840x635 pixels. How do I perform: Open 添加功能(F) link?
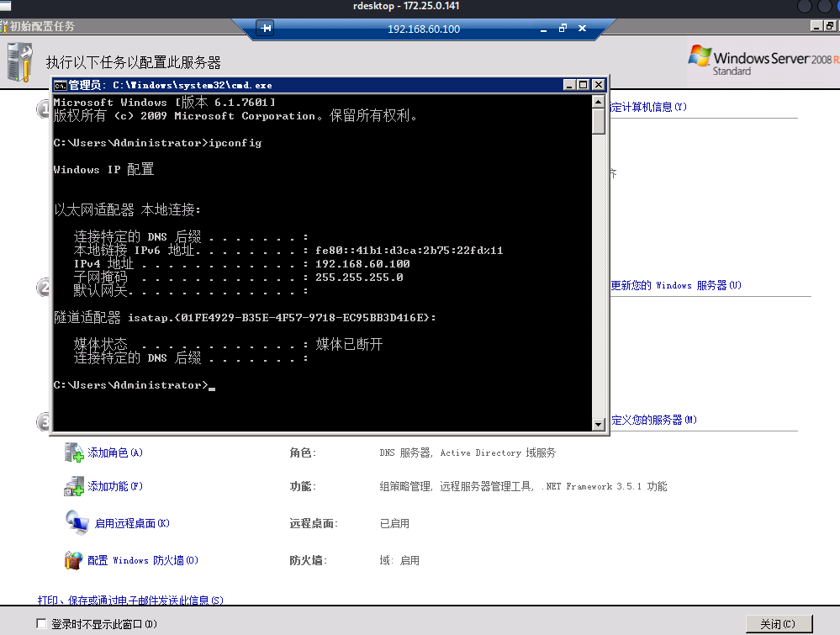tap(115, 487)
